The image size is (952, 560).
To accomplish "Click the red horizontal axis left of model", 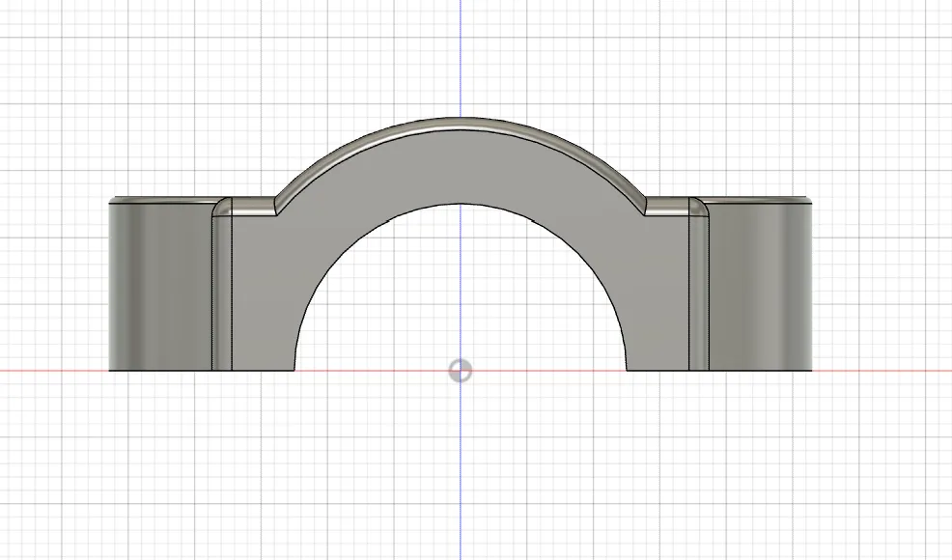I will click(53, 371).
